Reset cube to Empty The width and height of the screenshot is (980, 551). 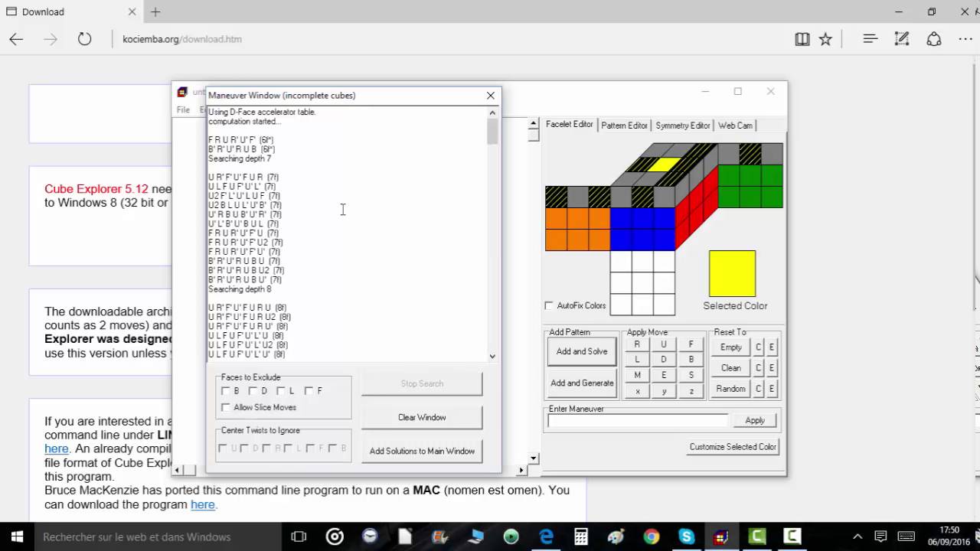click(731, 347)
